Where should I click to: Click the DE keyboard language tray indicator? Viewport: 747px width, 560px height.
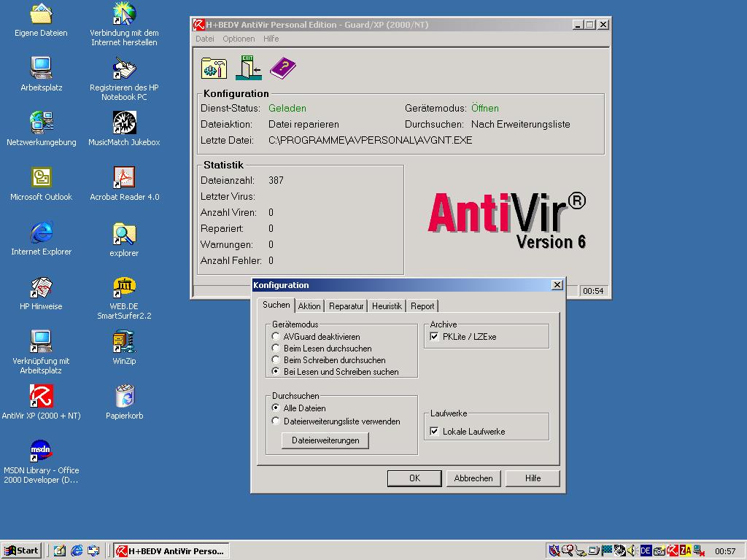646,551
